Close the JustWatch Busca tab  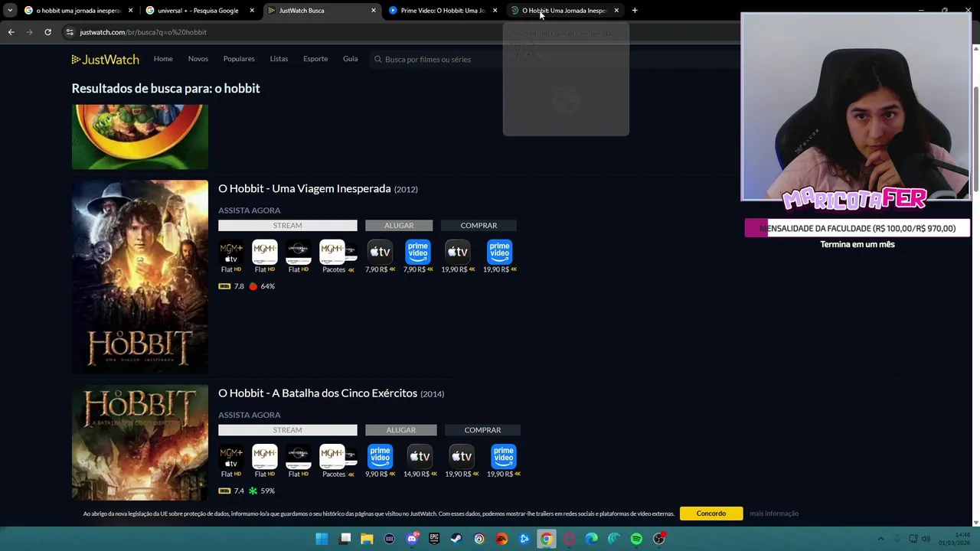[x=374, y=11]
